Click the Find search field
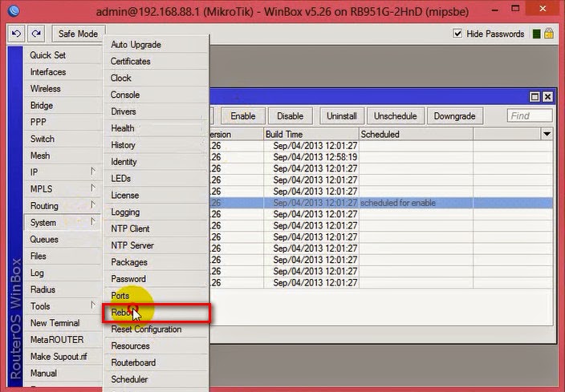 click(530, 116)
